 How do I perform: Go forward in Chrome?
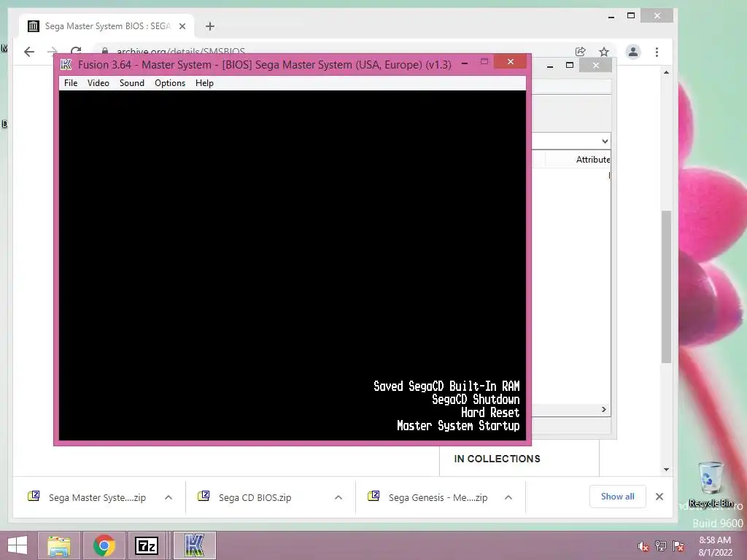tap(53, 52)
